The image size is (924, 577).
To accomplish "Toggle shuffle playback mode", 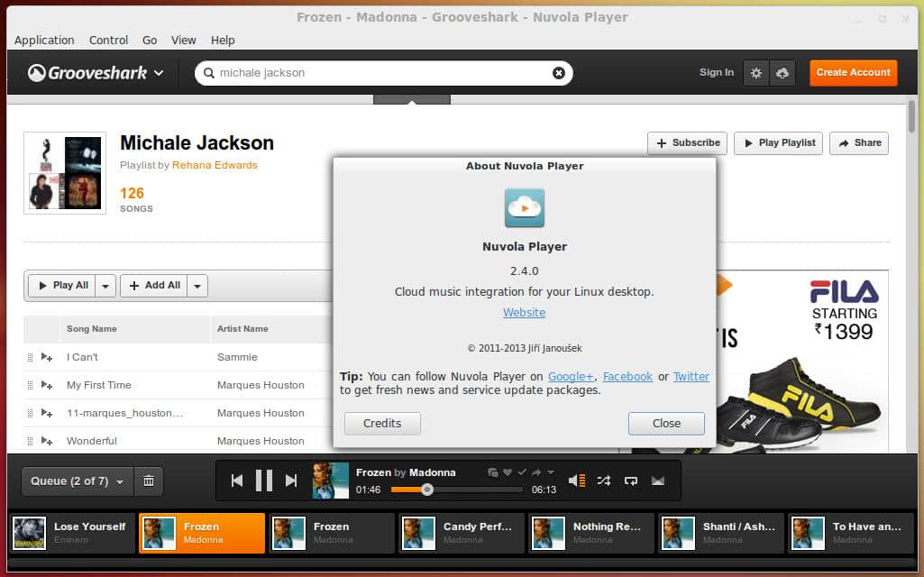I will coord(604,481).
